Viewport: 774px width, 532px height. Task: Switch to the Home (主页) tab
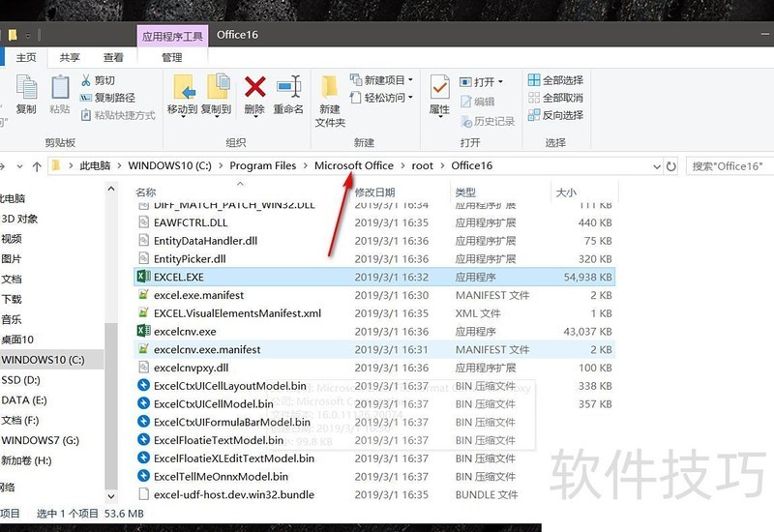[x=26, y=58]
